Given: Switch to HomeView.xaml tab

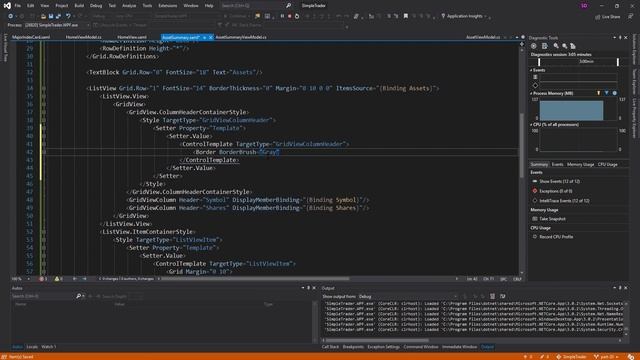Looking at the screenshot, I should [132, 37].
